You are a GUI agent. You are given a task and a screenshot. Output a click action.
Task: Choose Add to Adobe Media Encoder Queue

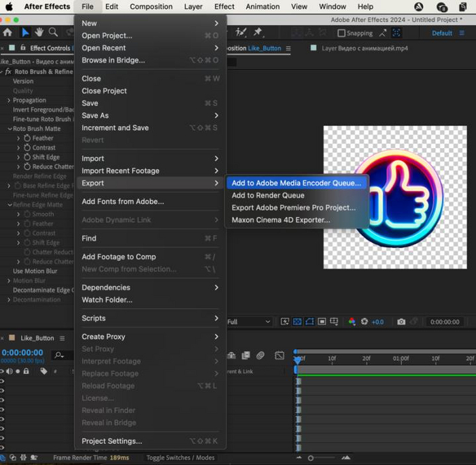(x=296, y=183)
